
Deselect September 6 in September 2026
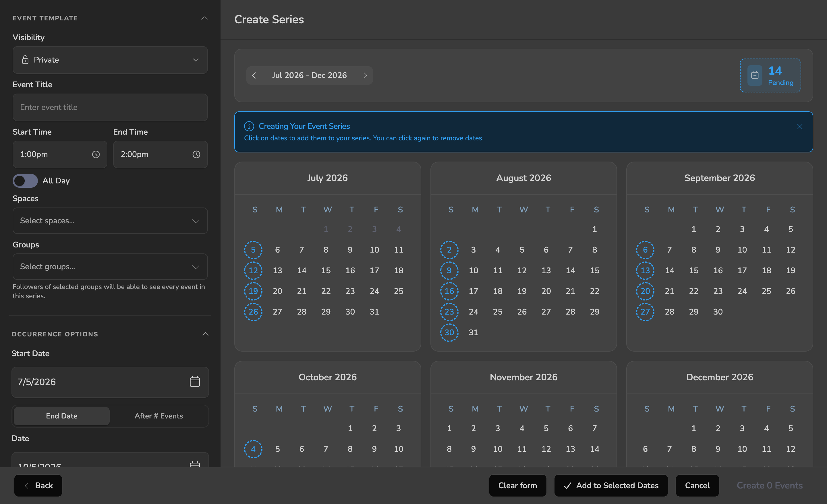click(645, 250)
